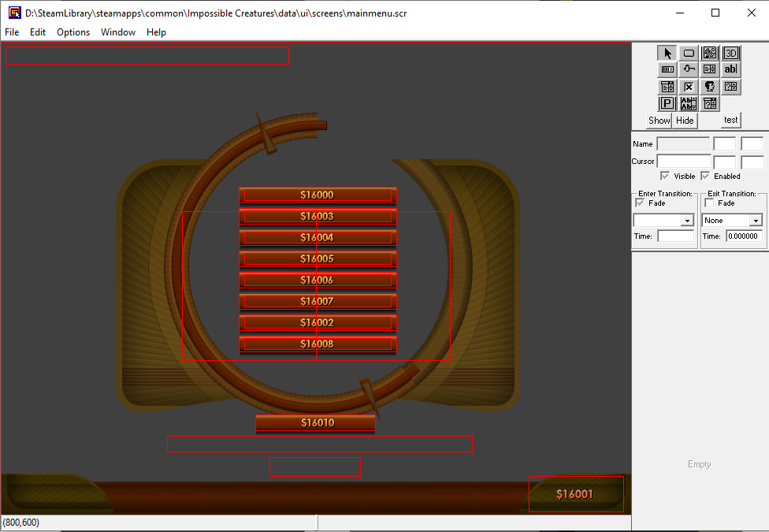The height and width of the screenshot is (532, 769).
Task: Choose the 'P' panel tool
Action: pos(667,103)
